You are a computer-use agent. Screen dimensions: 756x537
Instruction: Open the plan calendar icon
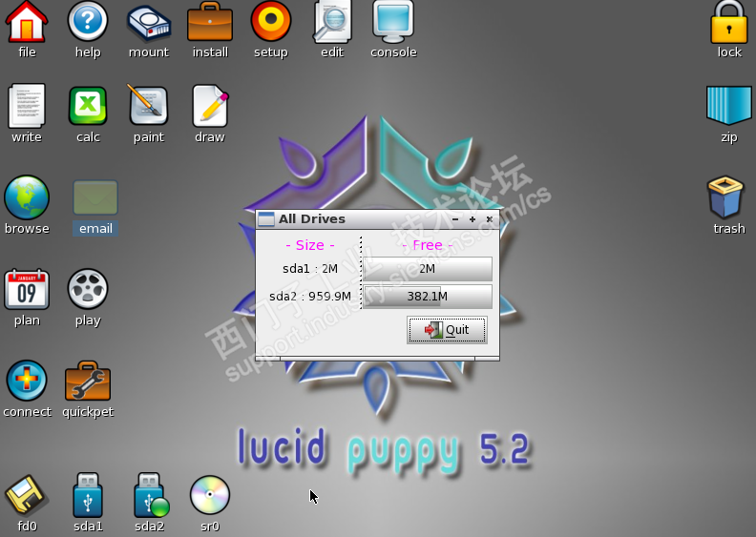tap(27, 289)
